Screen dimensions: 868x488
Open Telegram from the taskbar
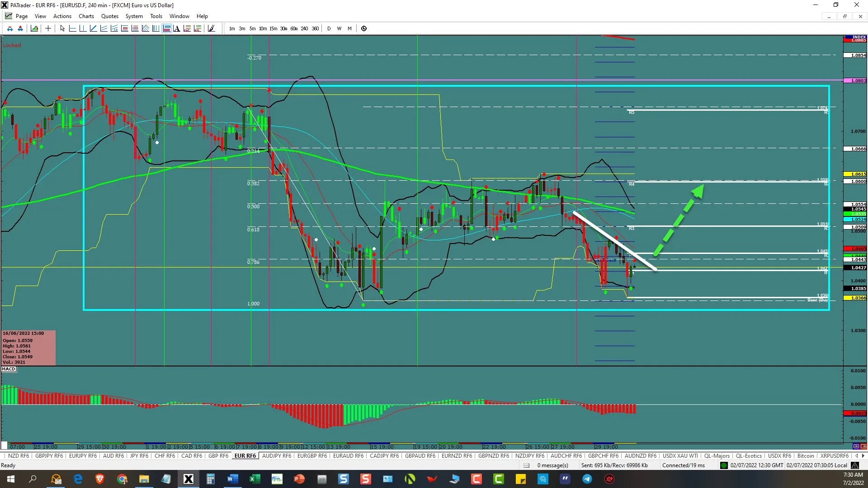click(587, 479)
